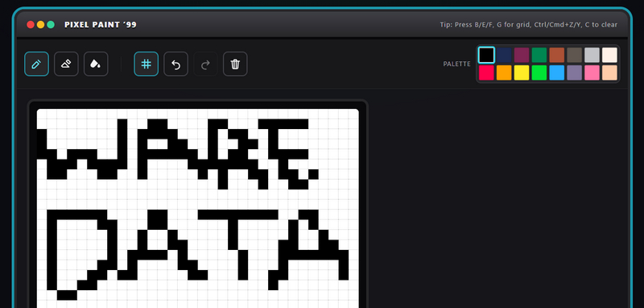Pick the peach swatch
Screen dimensions: 644x308
coord(610,73)
